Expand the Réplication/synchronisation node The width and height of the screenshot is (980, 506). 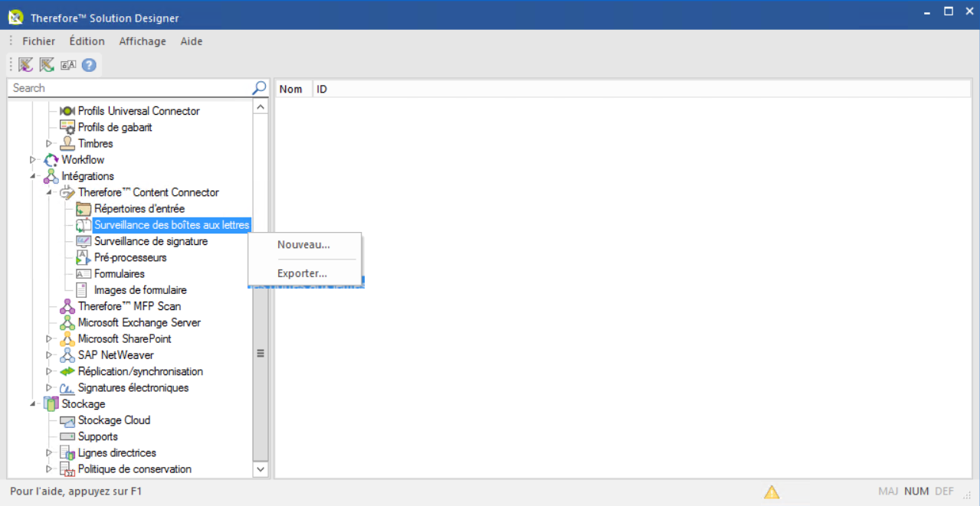pos(49,371)
